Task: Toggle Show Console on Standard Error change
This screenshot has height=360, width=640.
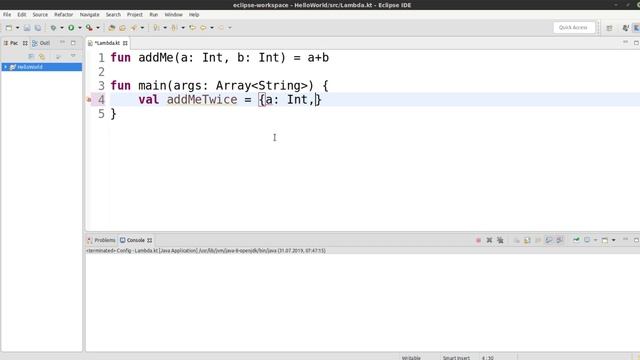Action: click(x=560, y=240)
